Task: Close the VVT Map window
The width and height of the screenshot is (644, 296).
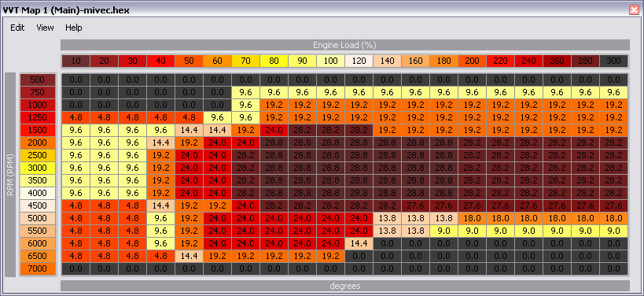Action: tap(634, 10)
